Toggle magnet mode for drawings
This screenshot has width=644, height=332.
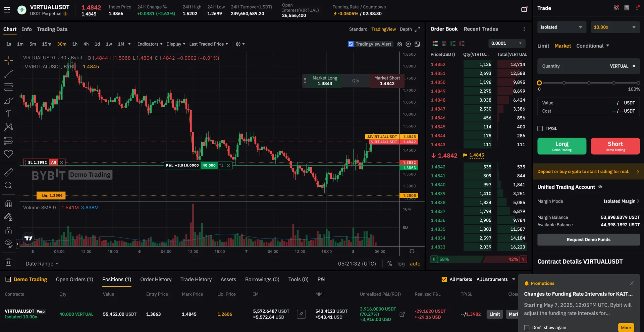(9, 204)
